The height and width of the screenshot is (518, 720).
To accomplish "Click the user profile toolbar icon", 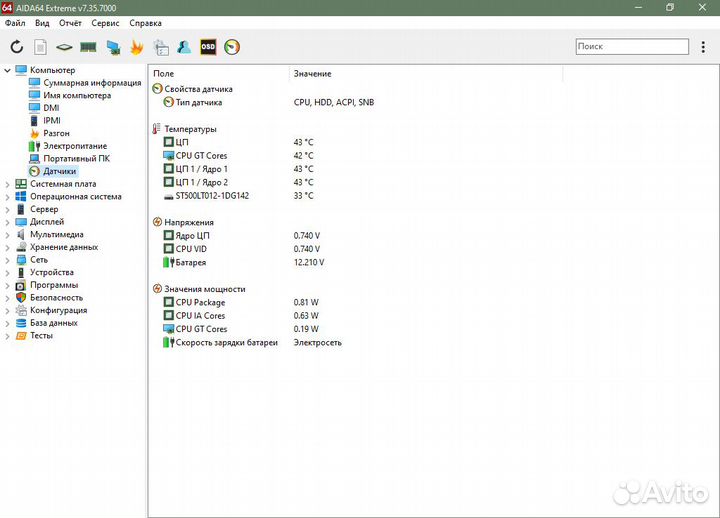I will [x=184, y=47].
